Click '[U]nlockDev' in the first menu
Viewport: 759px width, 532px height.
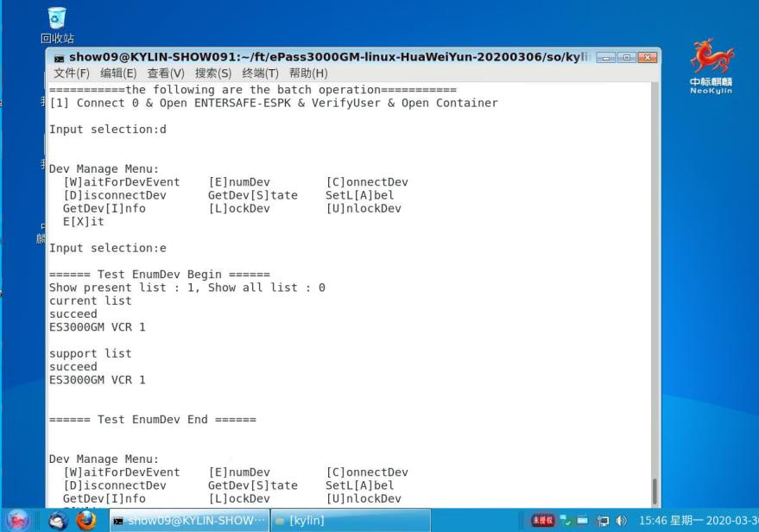364,209
